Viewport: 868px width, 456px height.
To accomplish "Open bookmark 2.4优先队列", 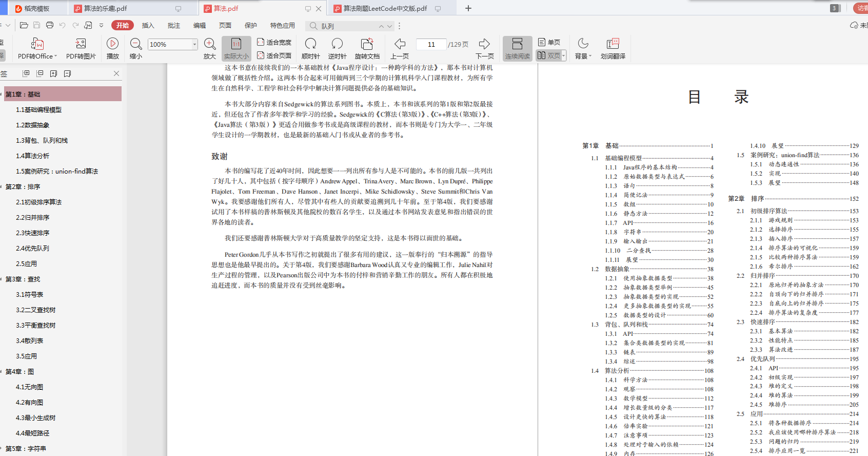I will click(32, 248).
